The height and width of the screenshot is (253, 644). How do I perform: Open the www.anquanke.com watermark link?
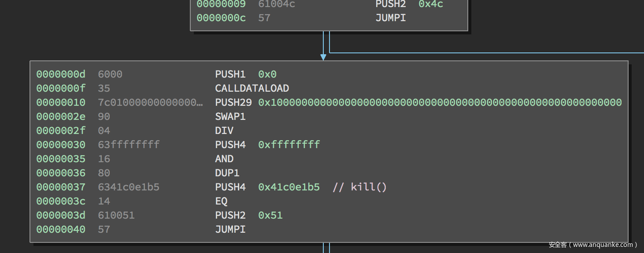click(x=593, y=245)
